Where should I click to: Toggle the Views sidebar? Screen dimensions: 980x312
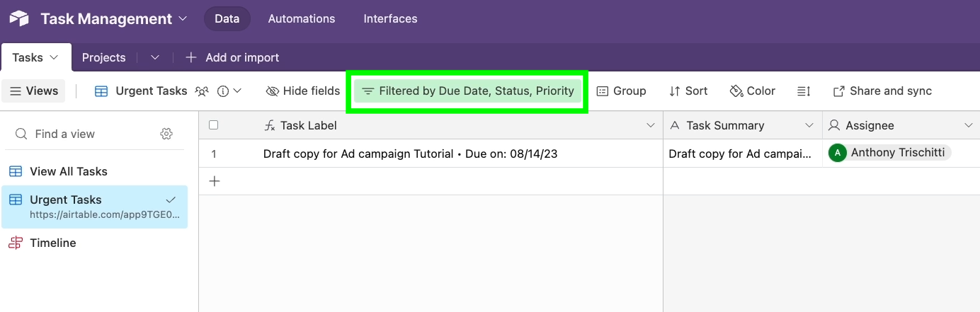click(33, 91)
